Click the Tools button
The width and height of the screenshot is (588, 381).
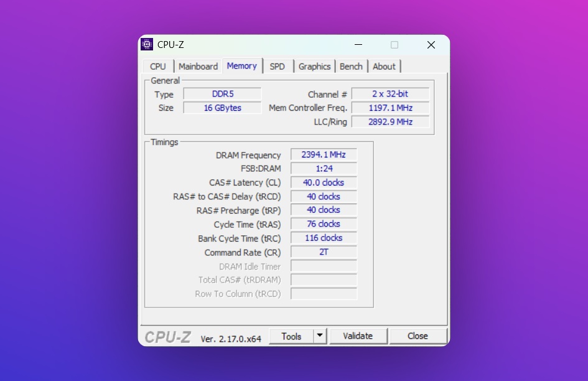[291, 336]
